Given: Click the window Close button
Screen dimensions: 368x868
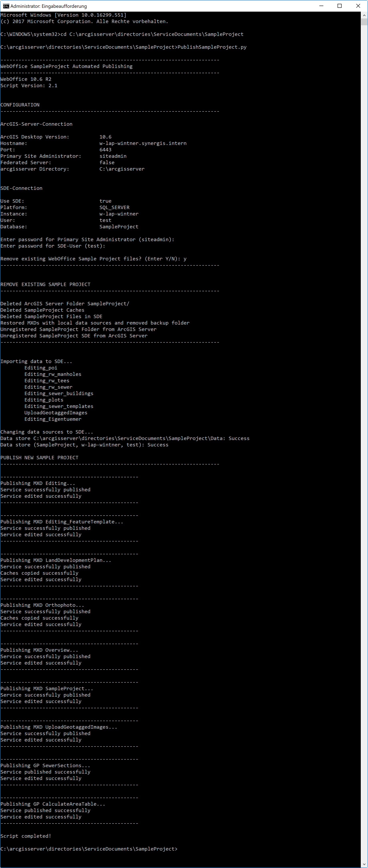Looking at the screenshot, I should click(358, 6).
